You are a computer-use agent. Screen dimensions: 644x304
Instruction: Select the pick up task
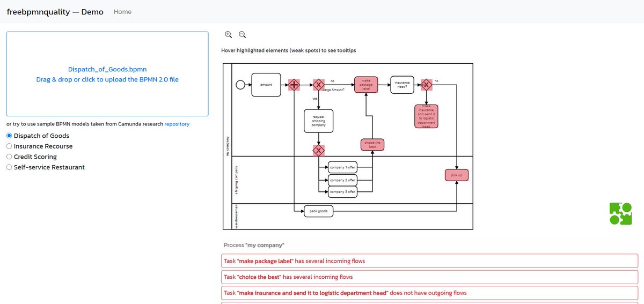[x=457, y=175]
